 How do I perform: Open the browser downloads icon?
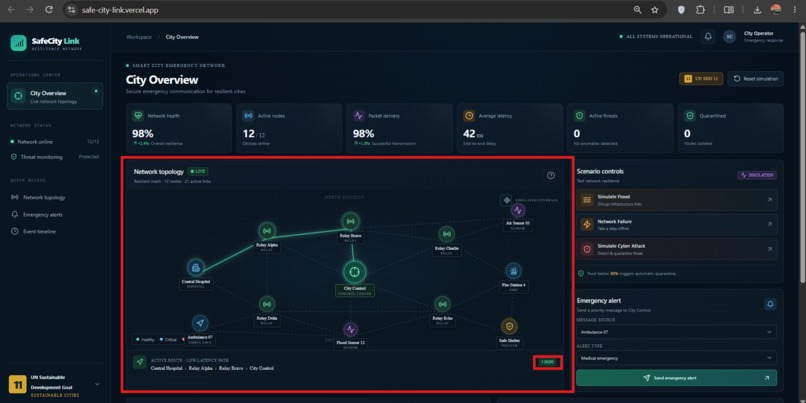point(757,10)
